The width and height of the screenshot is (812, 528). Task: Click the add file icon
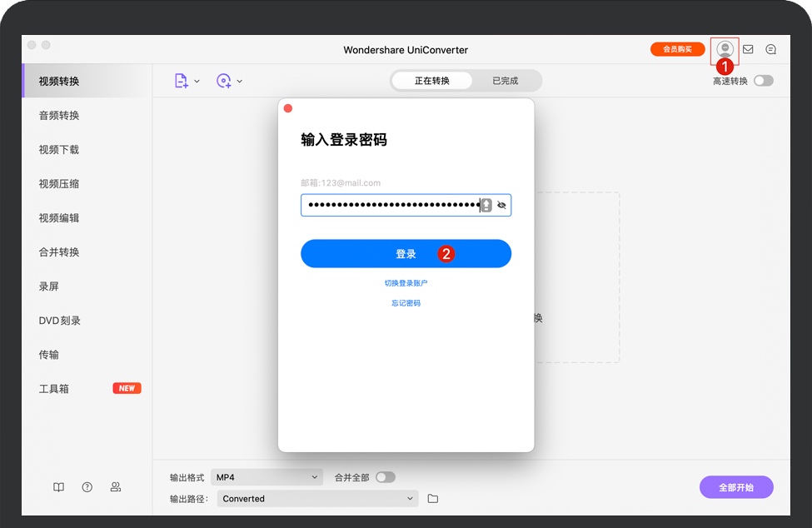pyautogui.click(x=181, y=81)
